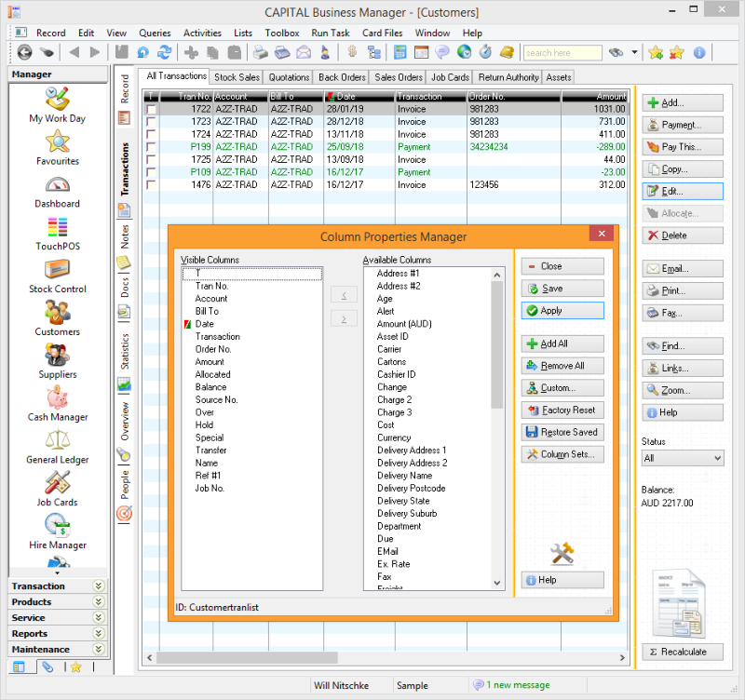Click the search here input field
This screenshot has width=745, height=700.
(562, 53)
